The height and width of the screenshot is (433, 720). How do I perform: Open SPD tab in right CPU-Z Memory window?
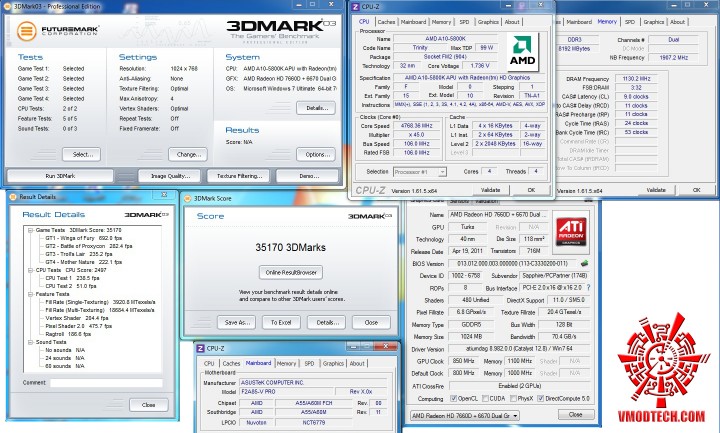[x=630, y=22]
